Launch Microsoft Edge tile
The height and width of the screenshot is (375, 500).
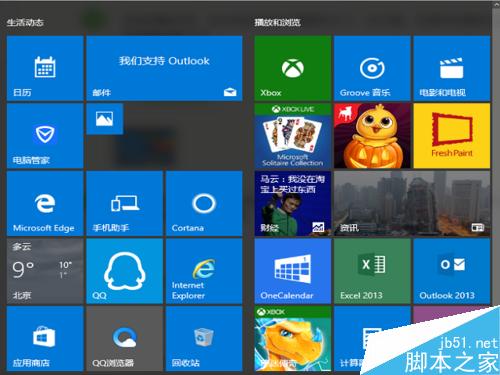(45, 204)
